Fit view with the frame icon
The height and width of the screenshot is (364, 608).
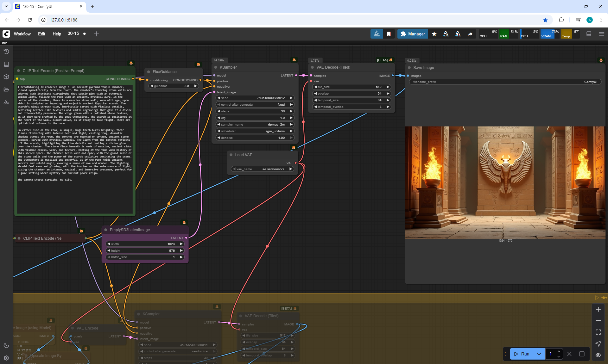[598, 332]
